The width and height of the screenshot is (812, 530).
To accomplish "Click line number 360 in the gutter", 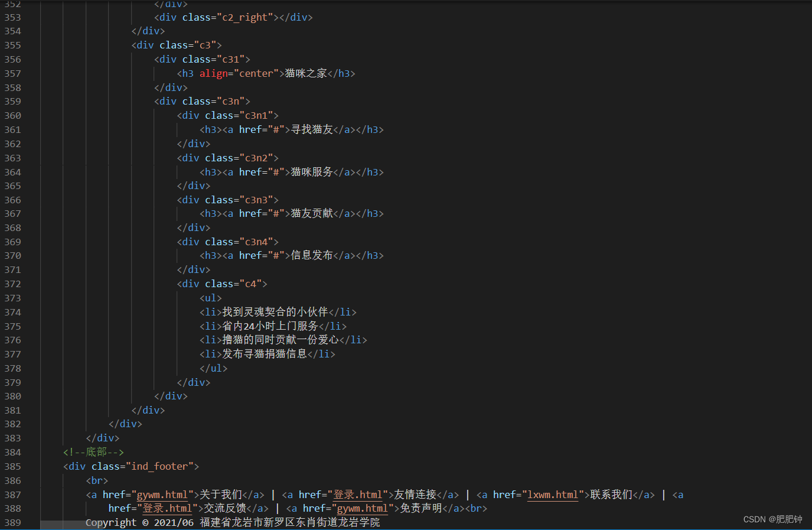I will click(12, 115).
